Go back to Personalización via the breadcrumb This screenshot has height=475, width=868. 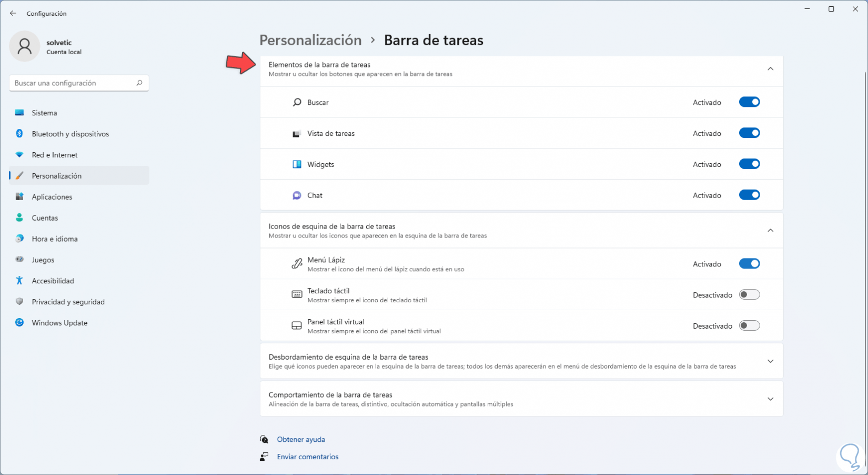pyautogui.click(x=310, y=40)
